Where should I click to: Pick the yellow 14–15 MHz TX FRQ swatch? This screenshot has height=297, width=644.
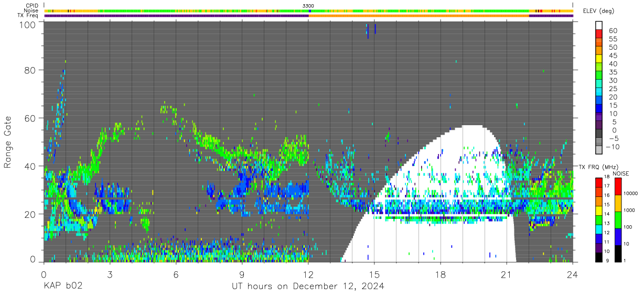coord(599,210)
